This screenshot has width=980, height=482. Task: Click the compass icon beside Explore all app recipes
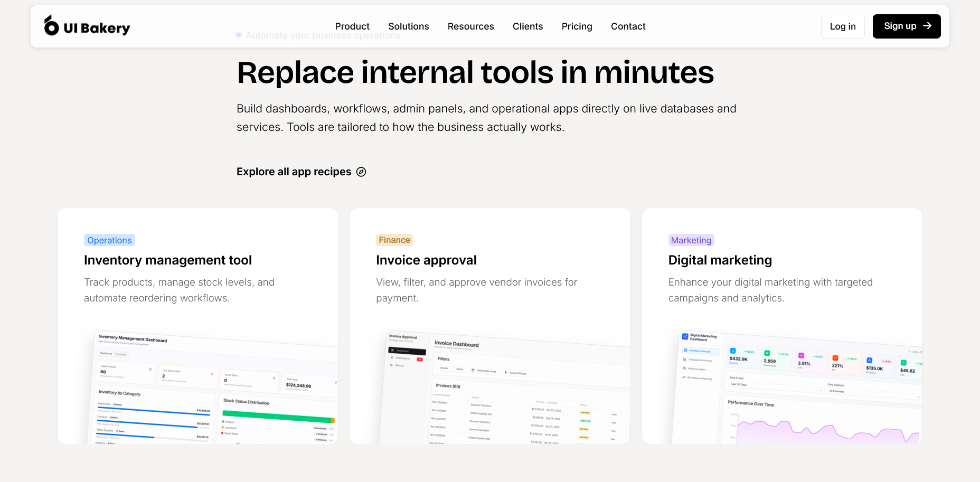tap(361, 172)
